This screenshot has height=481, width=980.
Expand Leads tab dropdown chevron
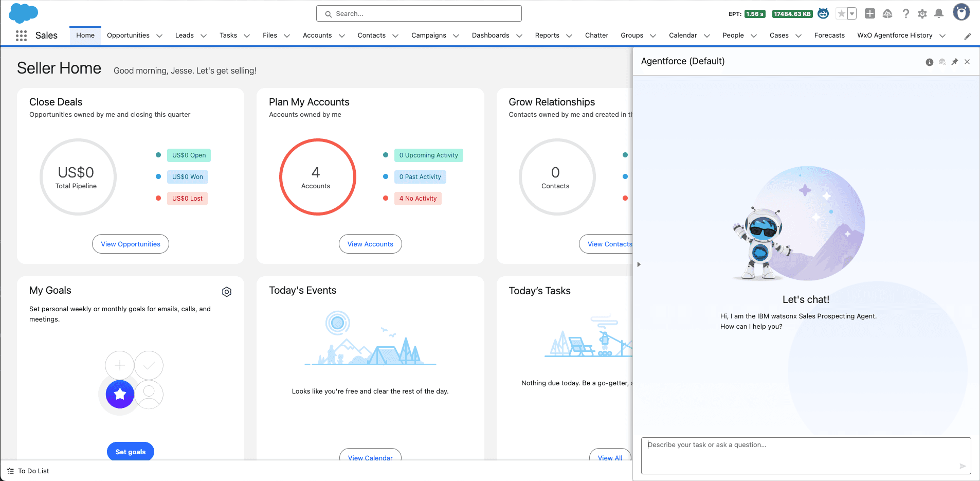point(204,36)
